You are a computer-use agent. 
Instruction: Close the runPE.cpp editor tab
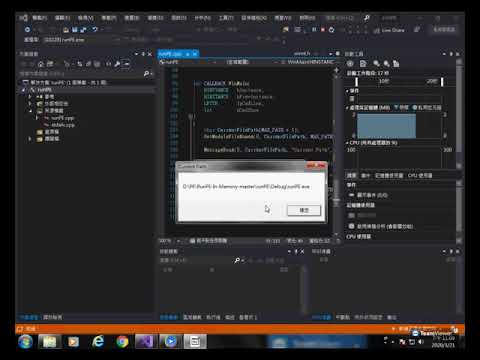coord(195,54)
